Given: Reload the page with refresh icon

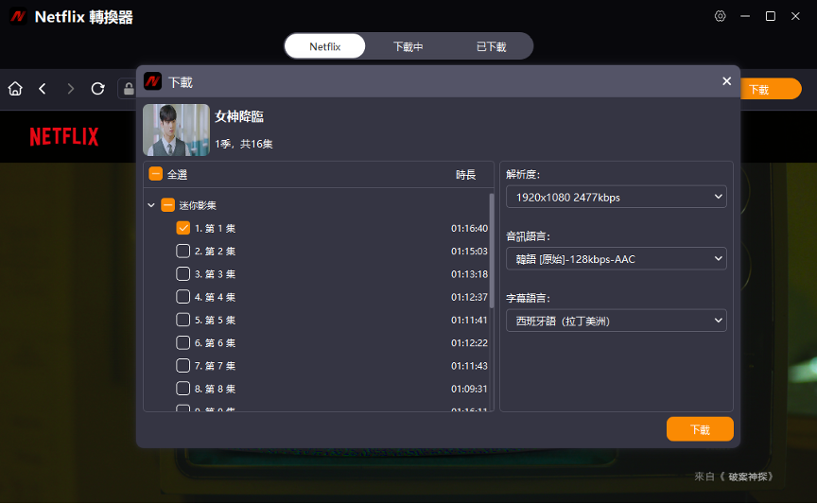Looking at the screenshot, I should pyautogui.click(x=97, y=89).
